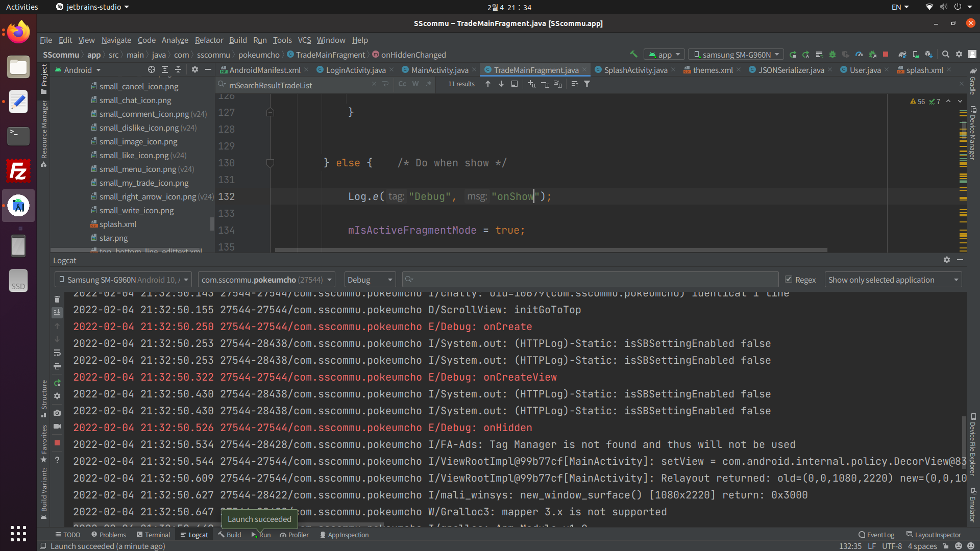The image size is (980, 551).
Task: Open the Refactor menu
Action: pyautogui.click(x=209, y=40)
